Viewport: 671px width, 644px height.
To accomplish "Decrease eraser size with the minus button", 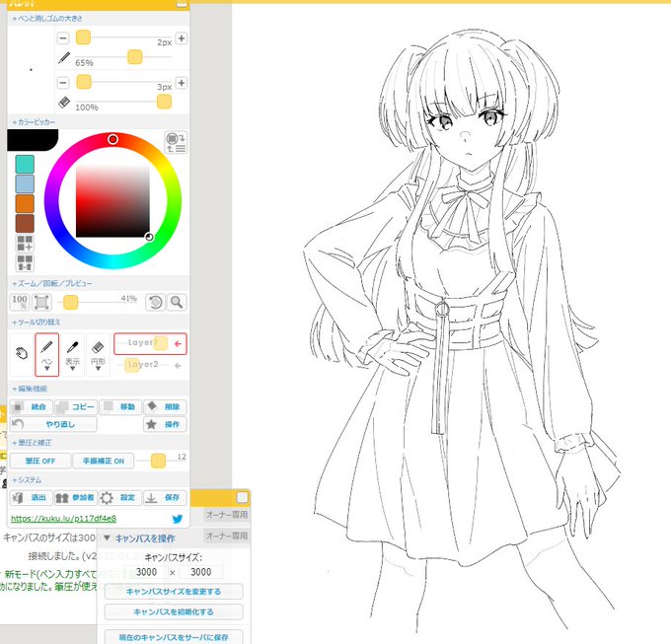I will 63,83.
